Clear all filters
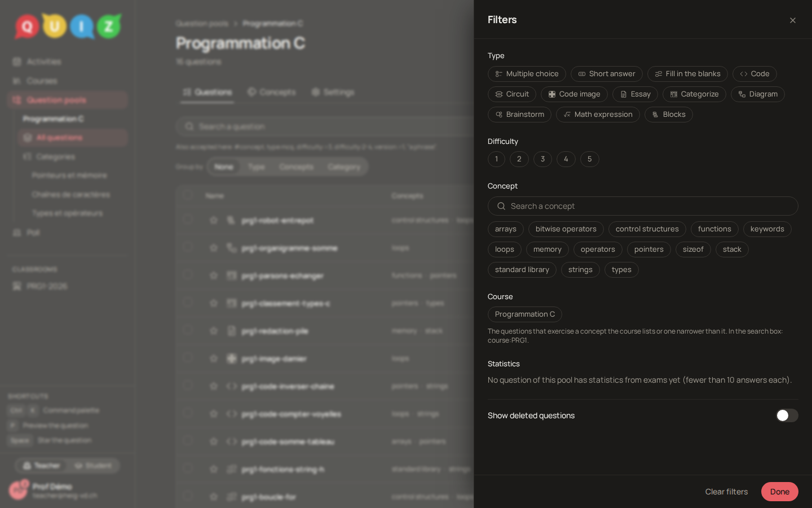The height and width of the screenshot is (508, 812). (726, 492)
